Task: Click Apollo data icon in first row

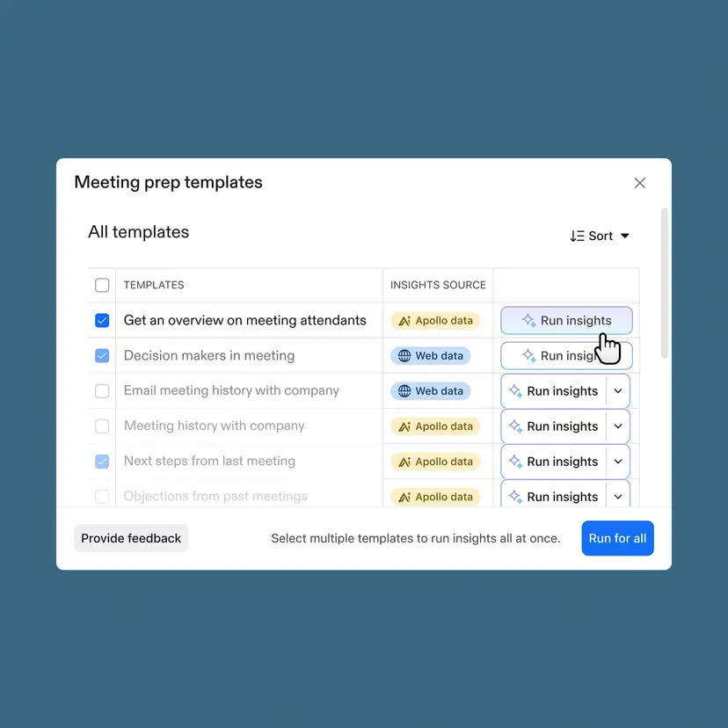Action: [404, 321]
